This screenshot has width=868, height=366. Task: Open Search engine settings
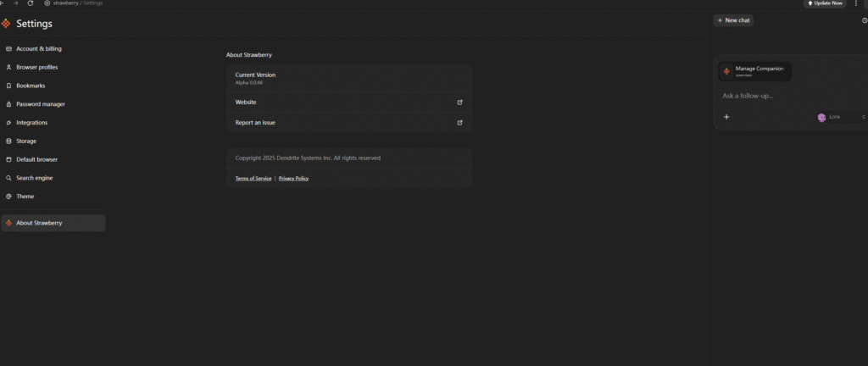point(35,178)
